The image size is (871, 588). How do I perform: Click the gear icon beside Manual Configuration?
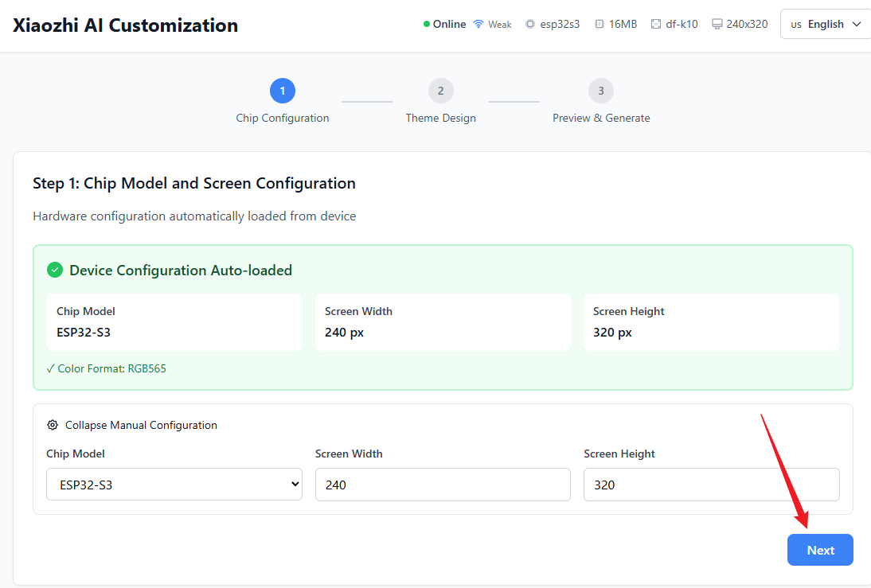coord(53,425)
